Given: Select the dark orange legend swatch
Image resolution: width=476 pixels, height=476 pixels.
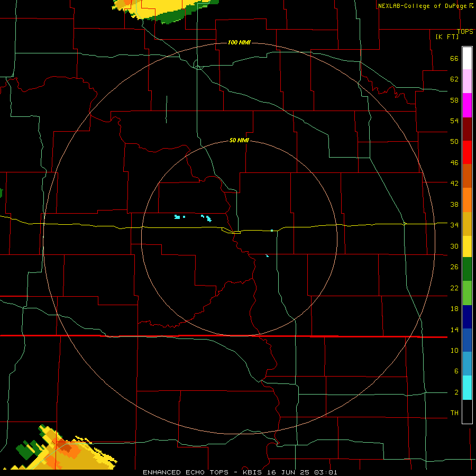Looking at the screenshot, I should point(467,176).
